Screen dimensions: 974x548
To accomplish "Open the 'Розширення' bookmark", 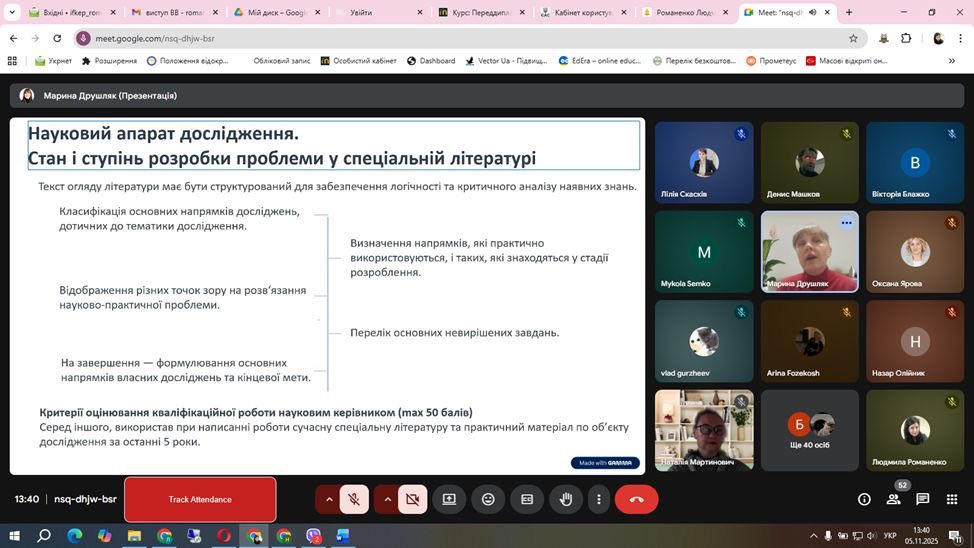I will point(109,61).
